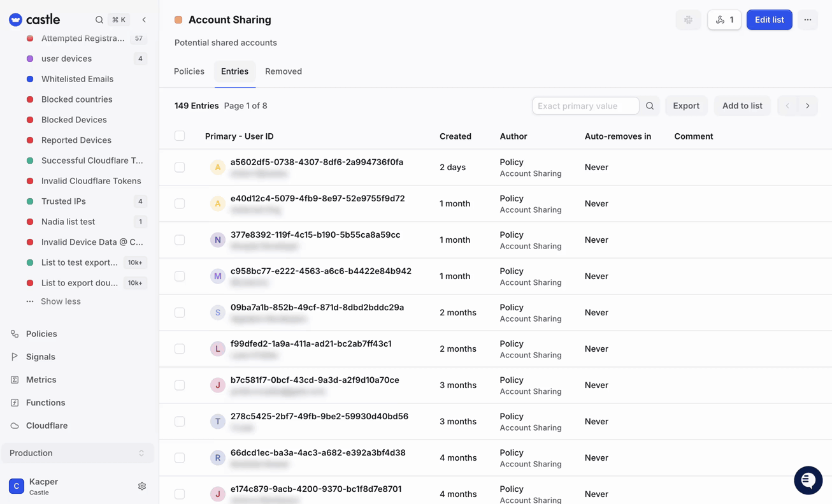
Task: Open the Production environment selector
Action: (77, 453)
